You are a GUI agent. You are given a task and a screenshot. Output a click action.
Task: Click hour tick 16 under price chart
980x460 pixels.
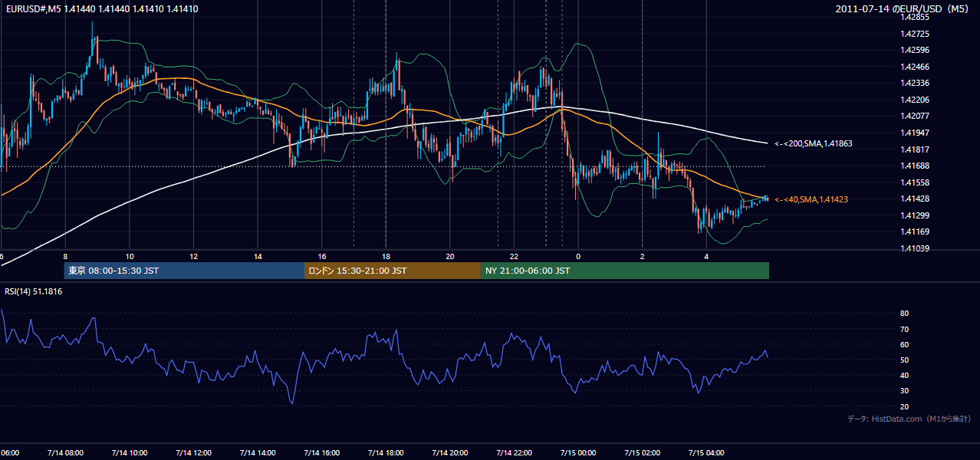tap(322, 257)
